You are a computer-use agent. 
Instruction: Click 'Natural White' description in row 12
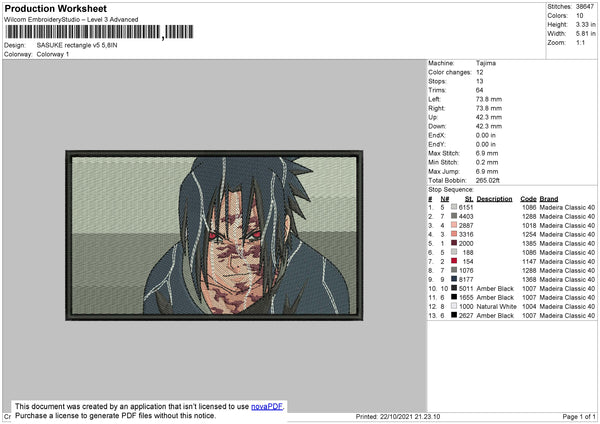tap(497, 307)
